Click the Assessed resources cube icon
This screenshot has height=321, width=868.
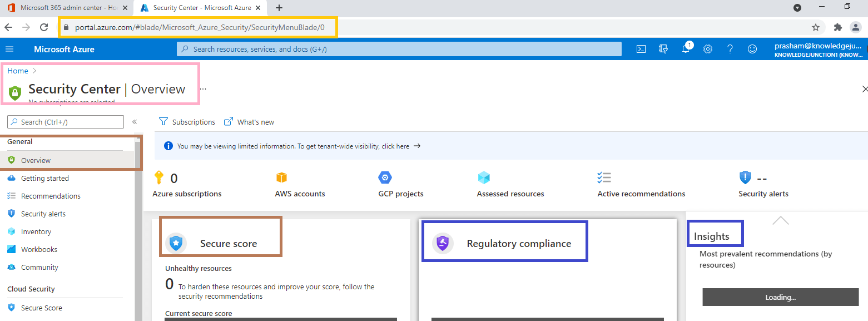pos(484,177)
